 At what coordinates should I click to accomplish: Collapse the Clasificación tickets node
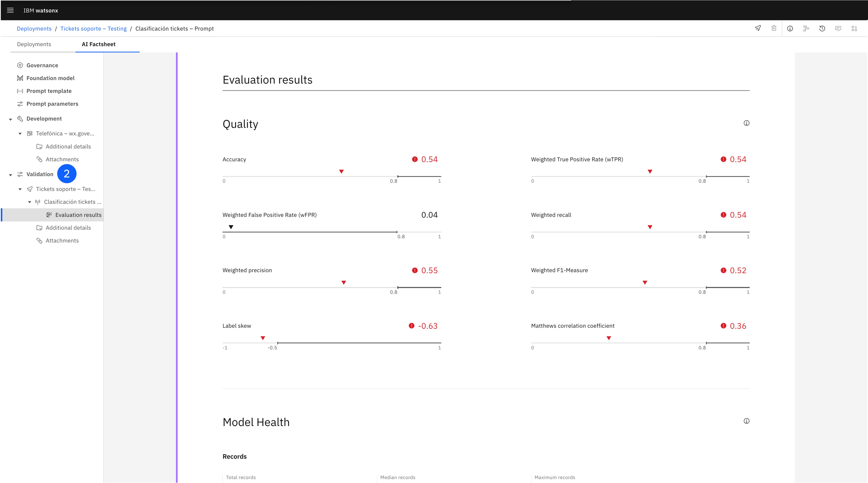tap(29, 202)
